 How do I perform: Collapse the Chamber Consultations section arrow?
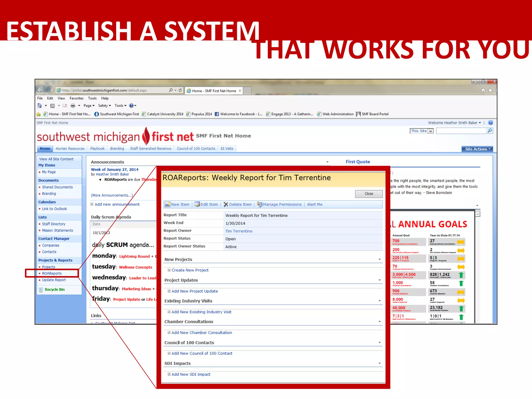(380, 322)
